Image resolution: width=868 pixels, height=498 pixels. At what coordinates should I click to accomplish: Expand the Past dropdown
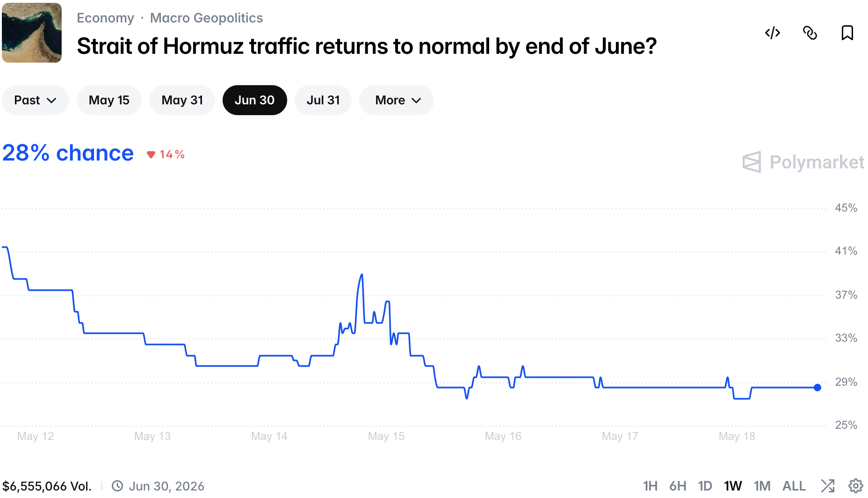[x=36, y=100]
